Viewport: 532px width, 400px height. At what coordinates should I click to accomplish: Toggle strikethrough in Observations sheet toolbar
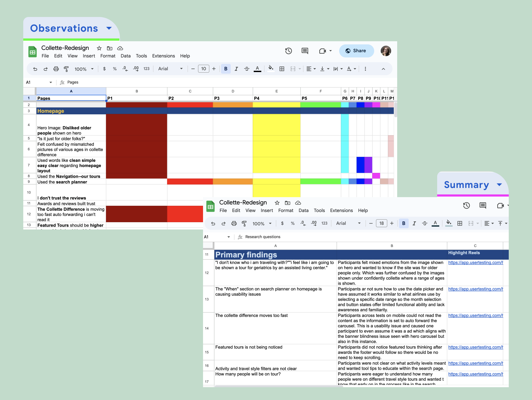[247, 69]
